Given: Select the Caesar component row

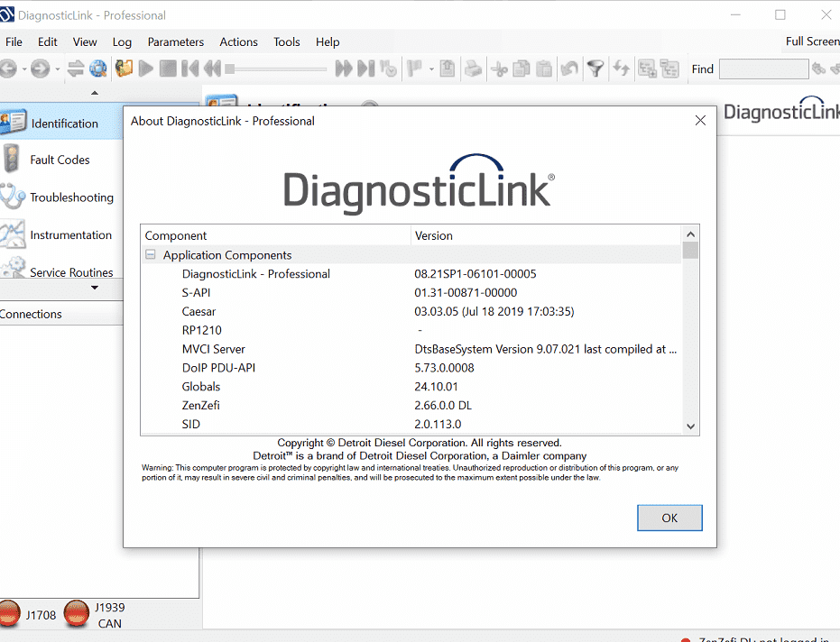Looking at the screenshot, I should click(x=411, y=312).
